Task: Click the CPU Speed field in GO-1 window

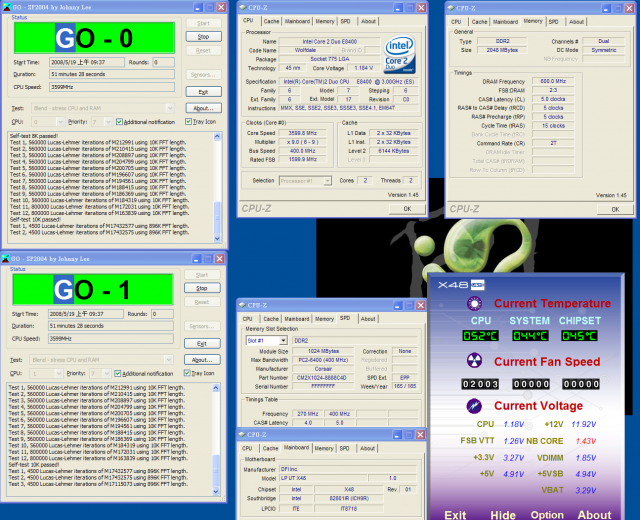Action: click(x=111, y=338)
